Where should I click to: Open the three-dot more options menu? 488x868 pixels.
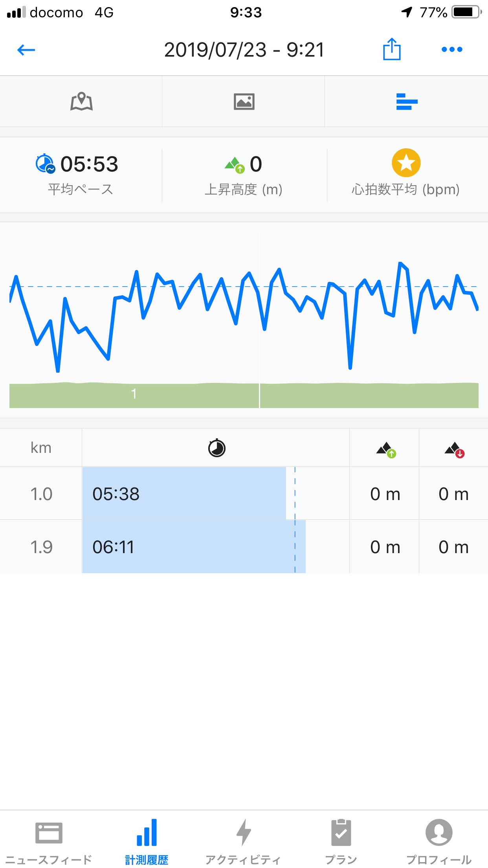point(451,50)
